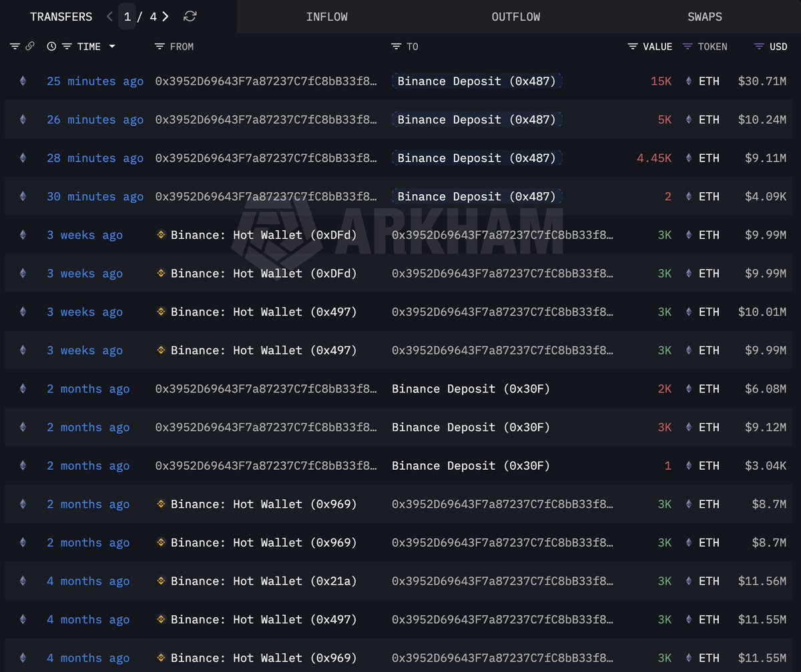Screen dimensions: 801x672
Task: Open Binance Deposit (0x487) for 15K transfer
Action: pos(477,81)
